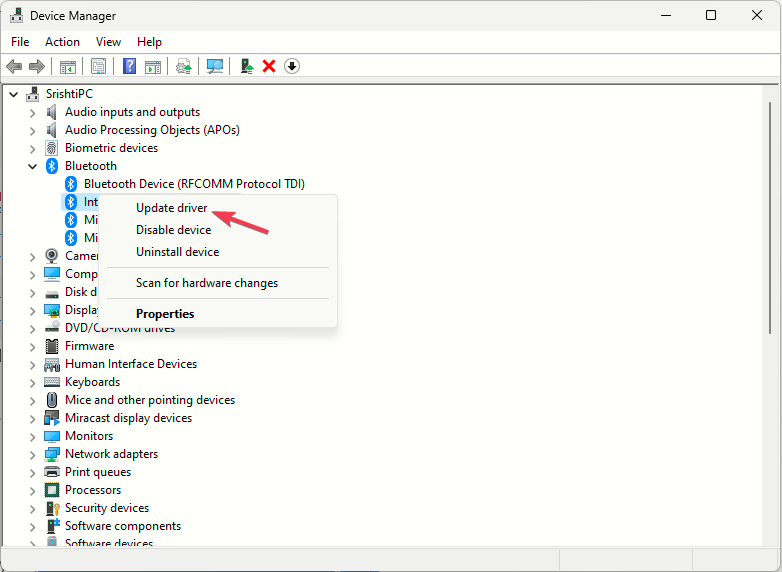Click the Network adapters icon
The height and width of the screenshot is (572, 782).
[52, 454]
